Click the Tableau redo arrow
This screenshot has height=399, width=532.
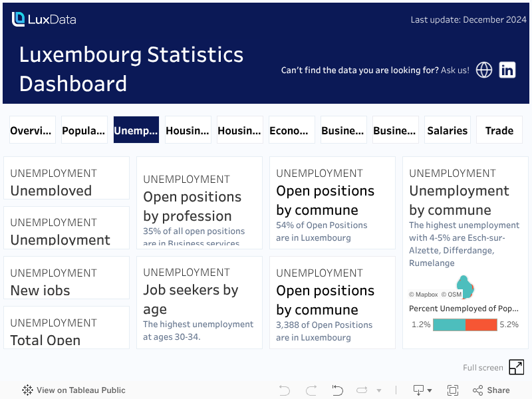pyautogui.click(x=311, y=390)
